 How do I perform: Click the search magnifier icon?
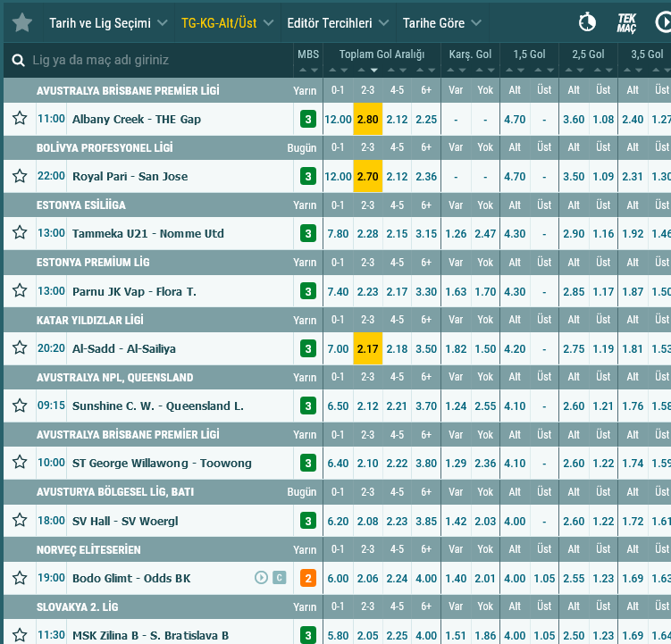click(x=18, y=61)
